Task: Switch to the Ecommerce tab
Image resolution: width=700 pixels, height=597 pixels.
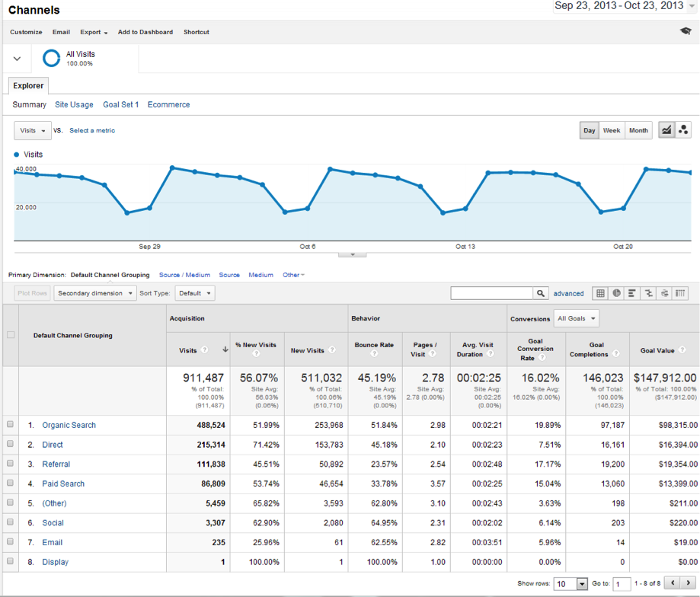Action: [x=168, y=104]
